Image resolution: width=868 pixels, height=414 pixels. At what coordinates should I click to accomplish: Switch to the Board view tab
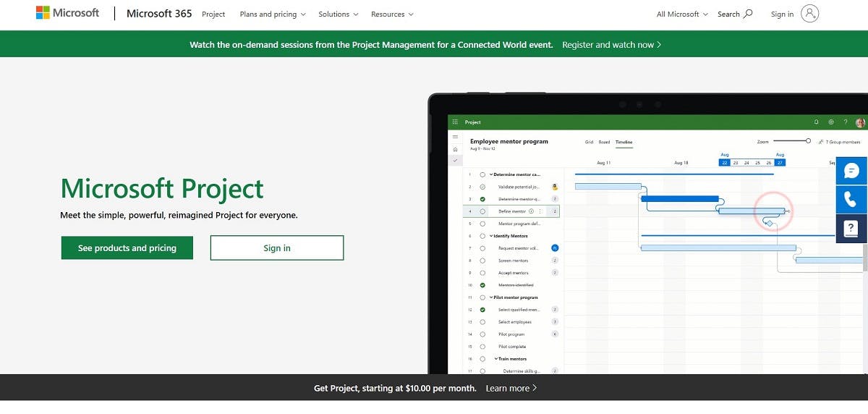[x=604, y=142]
